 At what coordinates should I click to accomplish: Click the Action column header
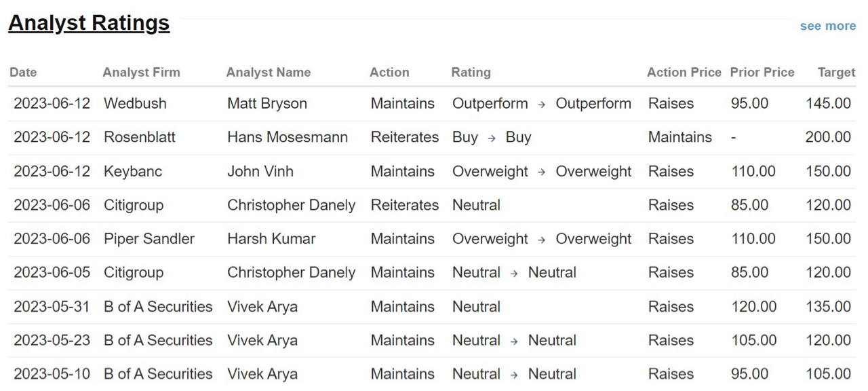pos(389,72)
